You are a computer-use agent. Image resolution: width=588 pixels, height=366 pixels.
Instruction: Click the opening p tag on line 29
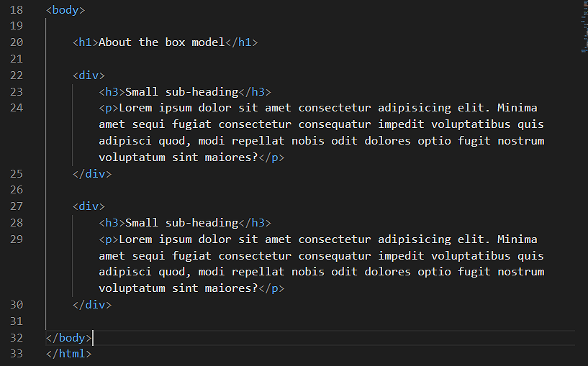pyautogui.click(x=109, y=239)
